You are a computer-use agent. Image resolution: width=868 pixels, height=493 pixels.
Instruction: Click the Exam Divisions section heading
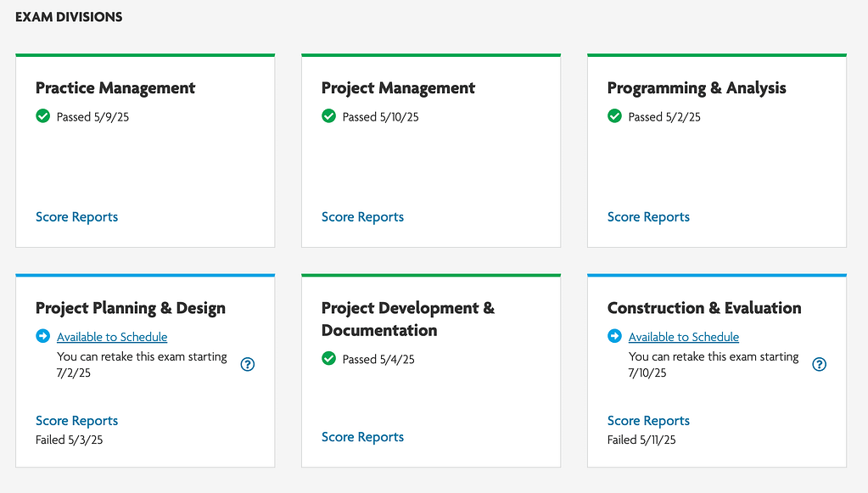click(69, 17)
